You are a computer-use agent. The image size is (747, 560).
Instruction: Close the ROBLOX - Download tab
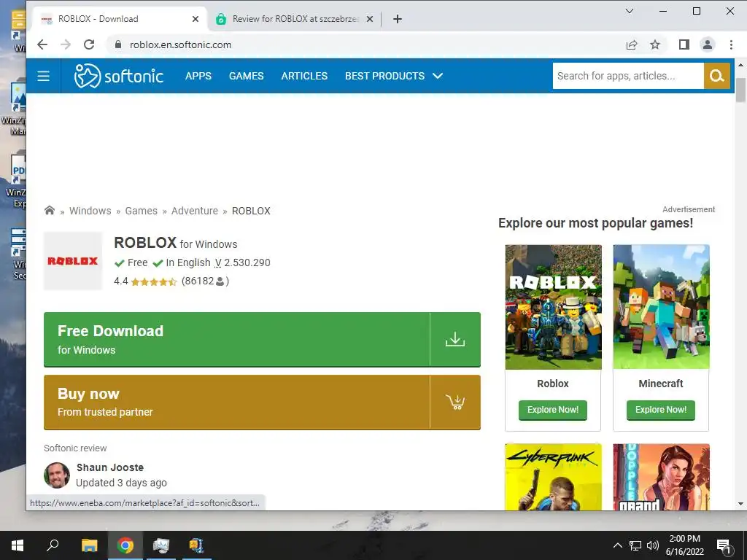click(x=196, y=19)
